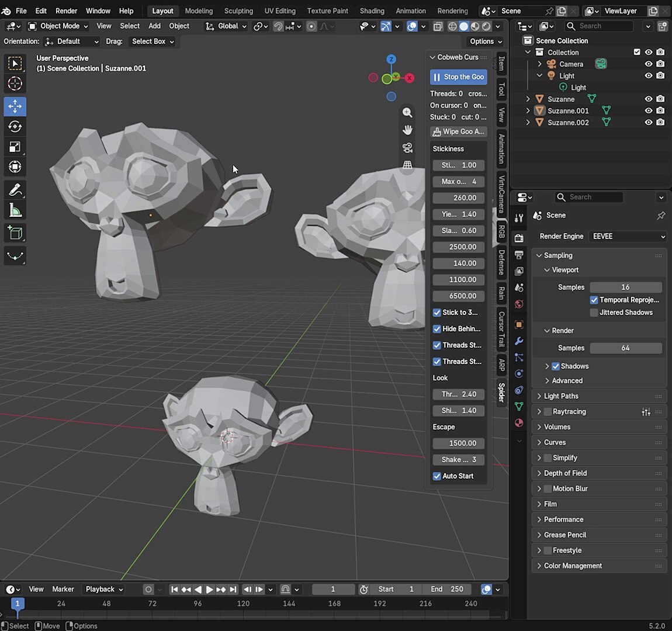Open the Playback dropdown in timeline
The image size is (672, 631).
[x=104, y=590]
